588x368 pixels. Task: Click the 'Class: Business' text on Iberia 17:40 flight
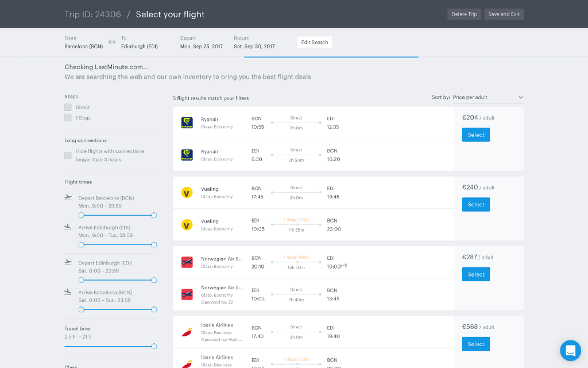(216, 333)
